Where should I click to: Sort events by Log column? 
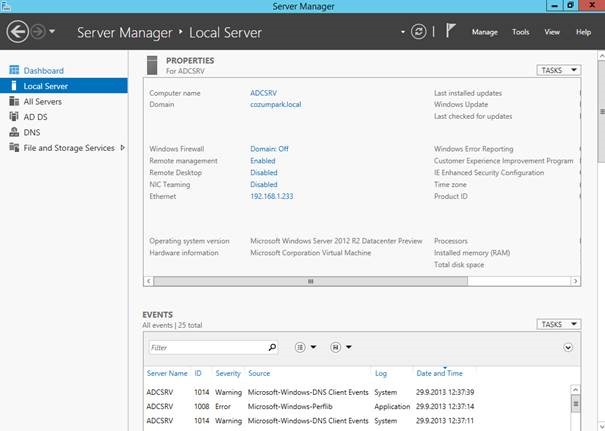pyautogui.click(x=380, y=373)
